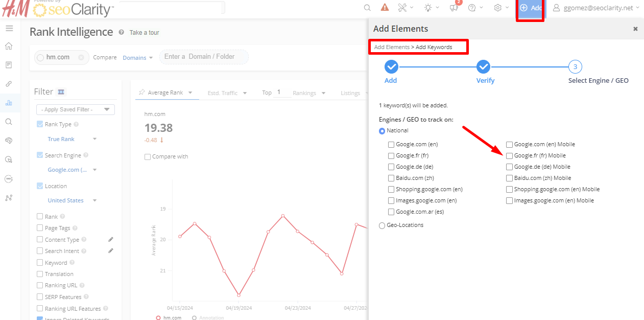Switch to the Estd. Traffic tab
The image size is (644, 320).
point(227,93)
